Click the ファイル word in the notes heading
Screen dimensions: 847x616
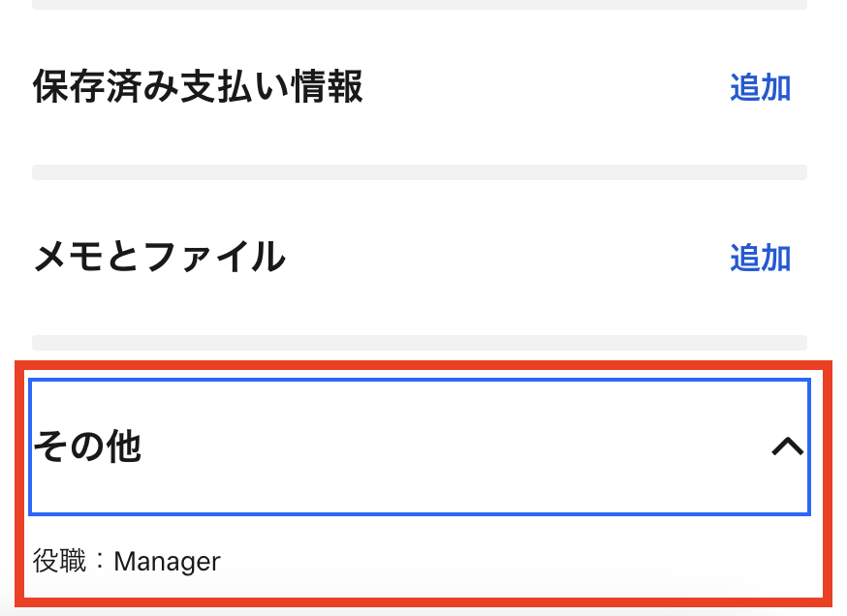tap(214, 258)
